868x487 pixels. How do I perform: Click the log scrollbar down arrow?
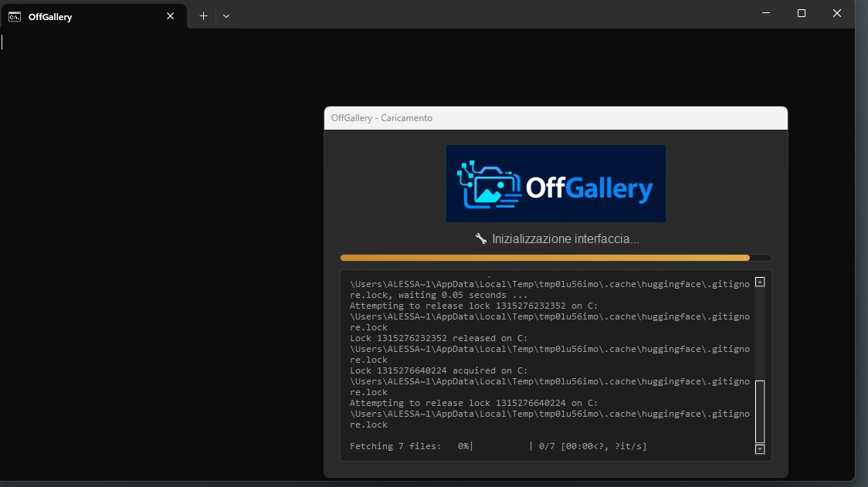point(760,449)
